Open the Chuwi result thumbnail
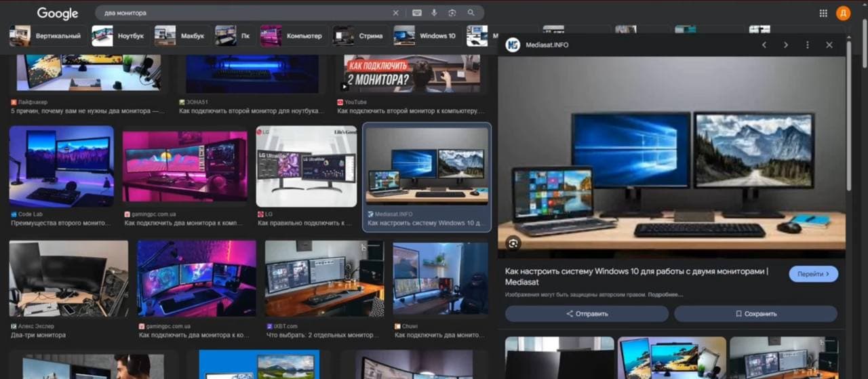 pos(440,279)
